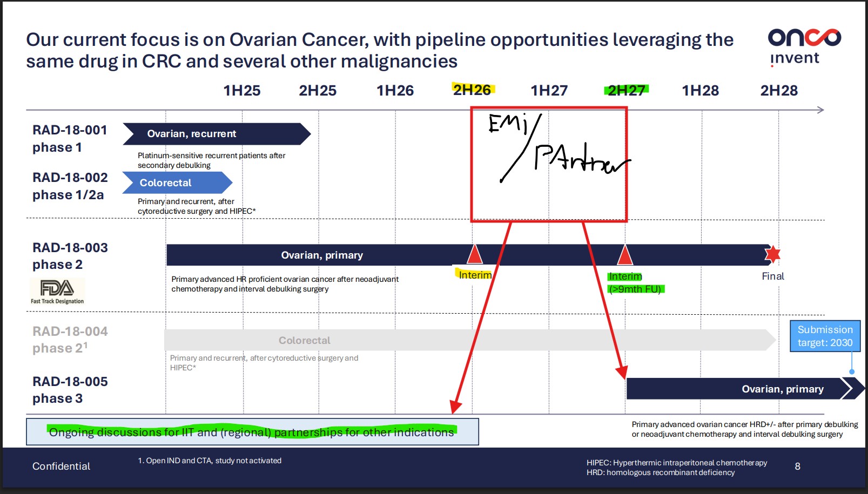This screenshot has width=868, height=494.
Task: Click the FDA Fast Track Designation logo
Action: click(x=57, y=292)
